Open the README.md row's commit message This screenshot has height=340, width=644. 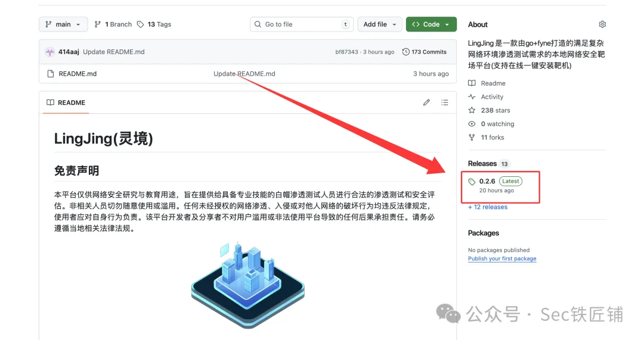(x=244, y=74)
